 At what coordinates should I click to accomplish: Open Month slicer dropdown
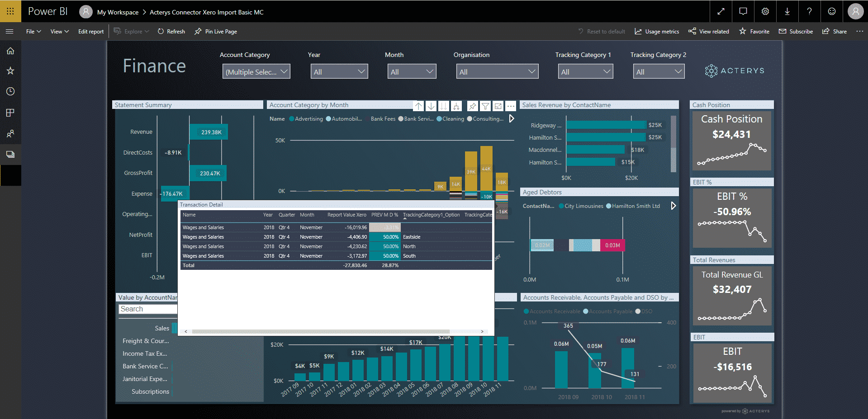click(x=412, y=71)
